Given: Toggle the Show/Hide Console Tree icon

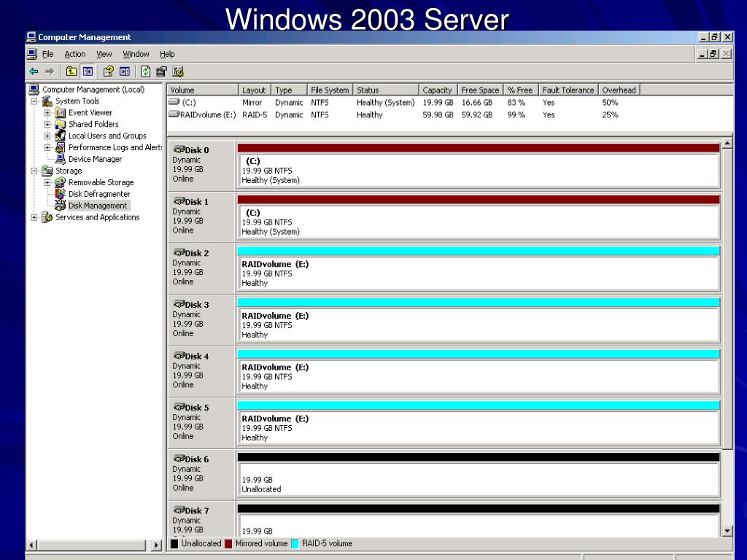Looking at the screenshot, I should tap(88, 71).
